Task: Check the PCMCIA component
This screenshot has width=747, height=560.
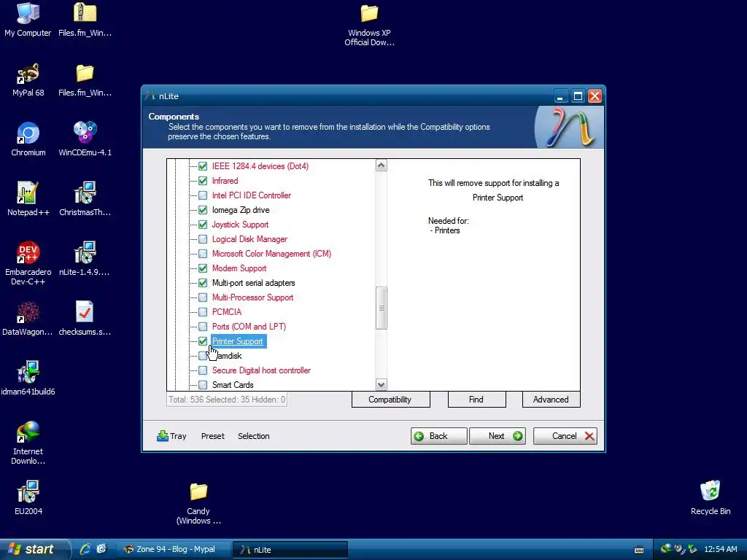Action: point(203,312)
